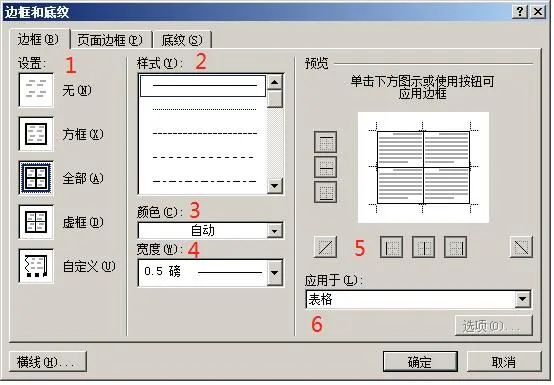
Task: Click the 横线 button
Action: click(x=48, y=362)
